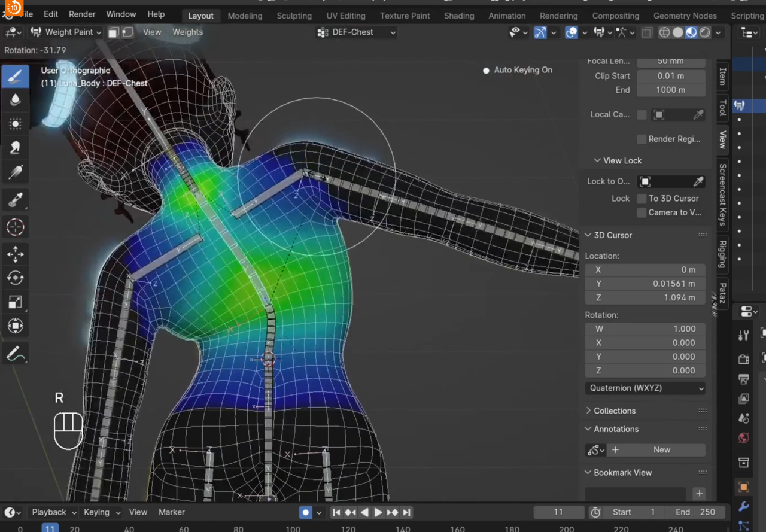Check the Lock To 3D Cursor option
The width and height of the screenshot is (766, 532).
click(x=642, y=199)
